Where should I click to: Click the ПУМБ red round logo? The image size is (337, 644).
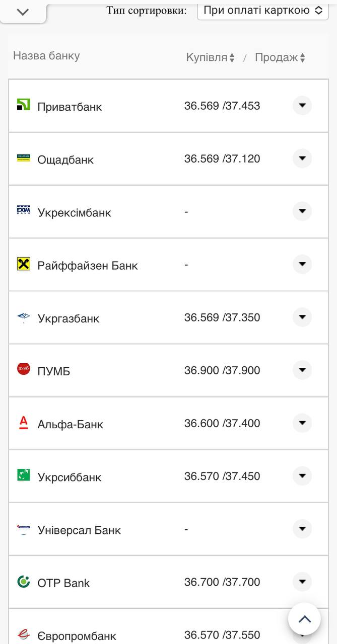[x=24, y=370]
